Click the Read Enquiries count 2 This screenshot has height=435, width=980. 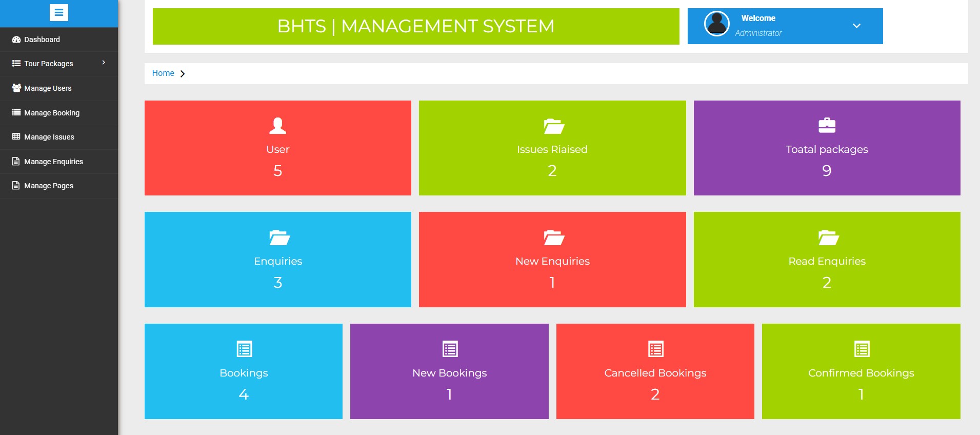coord(827,283)
